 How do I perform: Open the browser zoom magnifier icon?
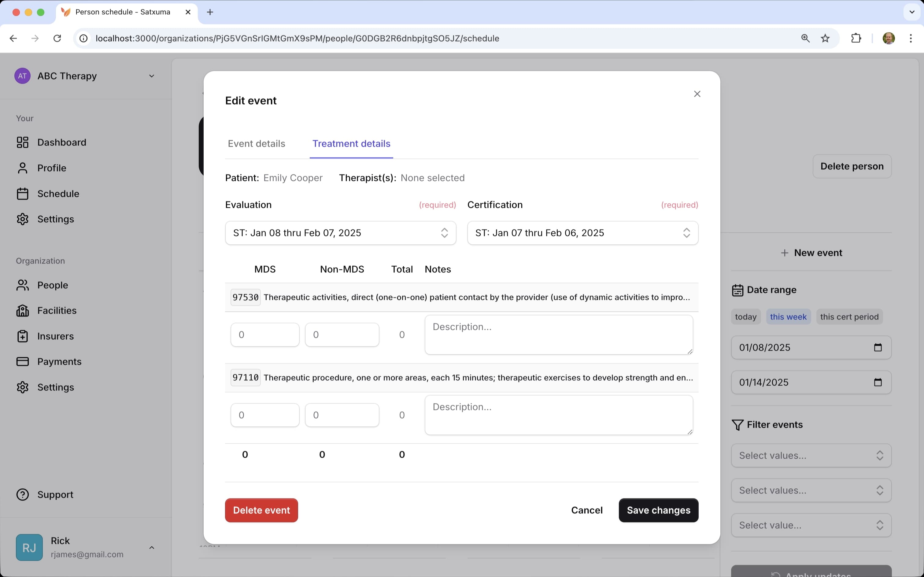tap(805, 38)
